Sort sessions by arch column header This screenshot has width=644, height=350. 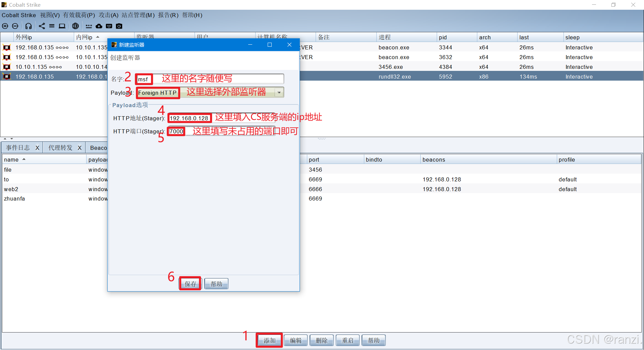tap(497, 37)
